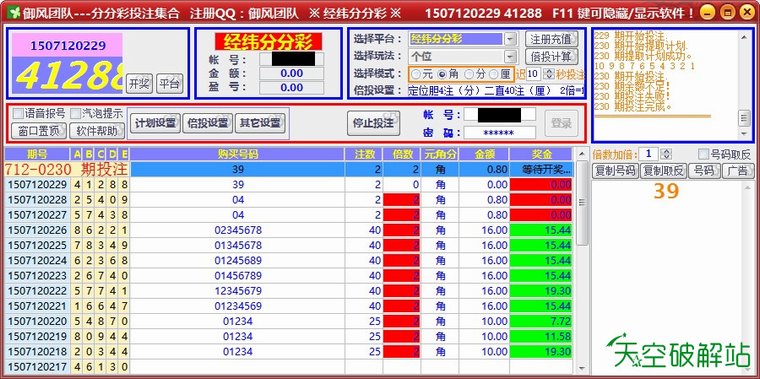The image size is (760, 379).
Task: Toggle the 汽泡提示 checkbox
Action: coord(75,114)
